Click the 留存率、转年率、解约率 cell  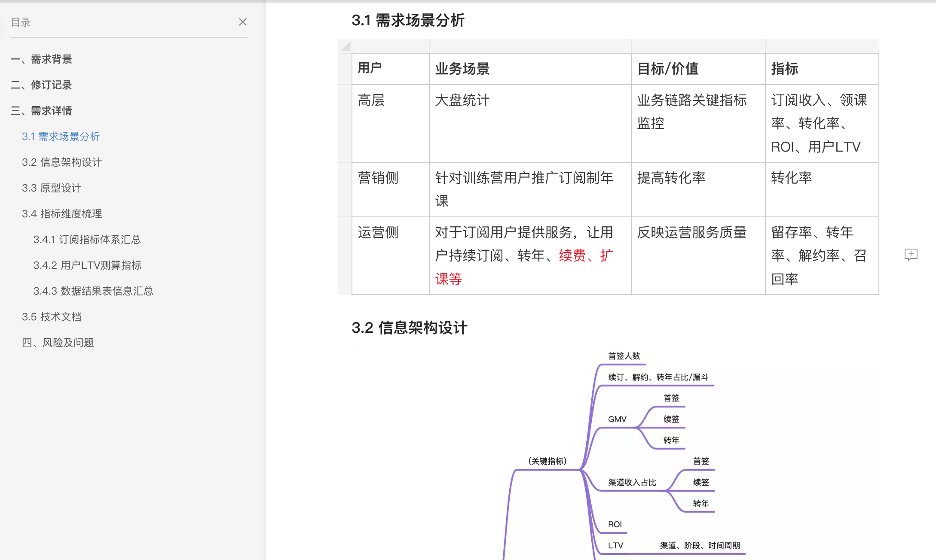(822, 256)
